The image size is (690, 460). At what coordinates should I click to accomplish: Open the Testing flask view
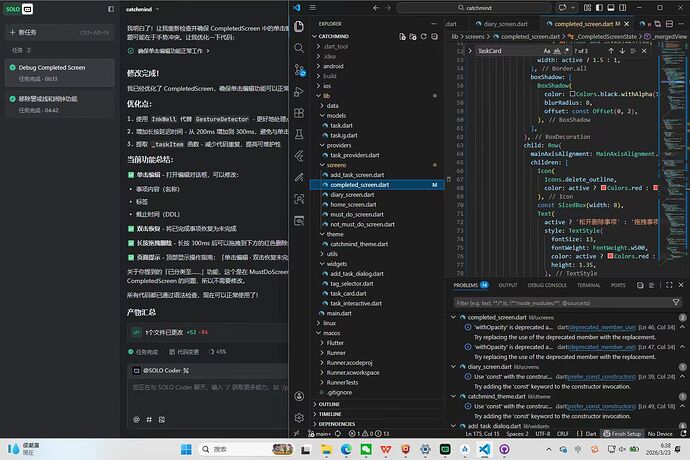click(x=299, y=134)
